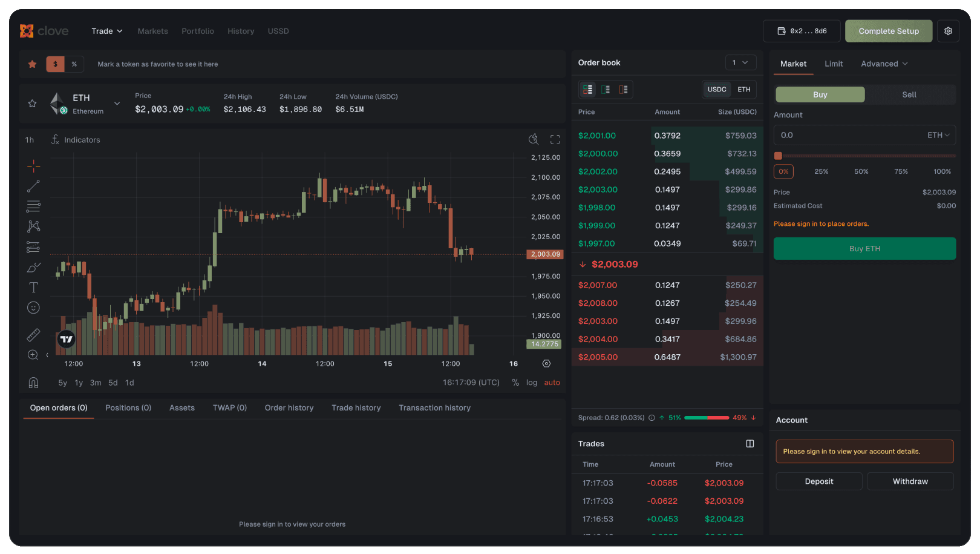Enter fullscreen chart mode
The width and height of the screenshot is (980, 554).
point(555,140)
